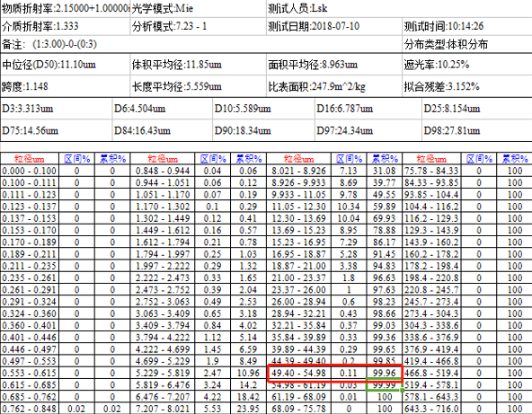Click the cell with cumulative value 99.96

tap(385, 373)
